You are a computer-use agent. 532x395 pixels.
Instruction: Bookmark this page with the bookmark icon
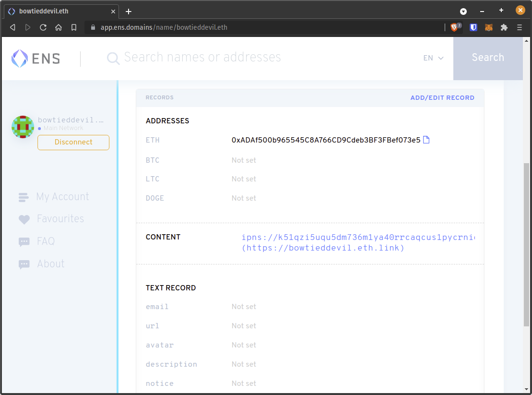pyautogui.click(x=73, y=27)
